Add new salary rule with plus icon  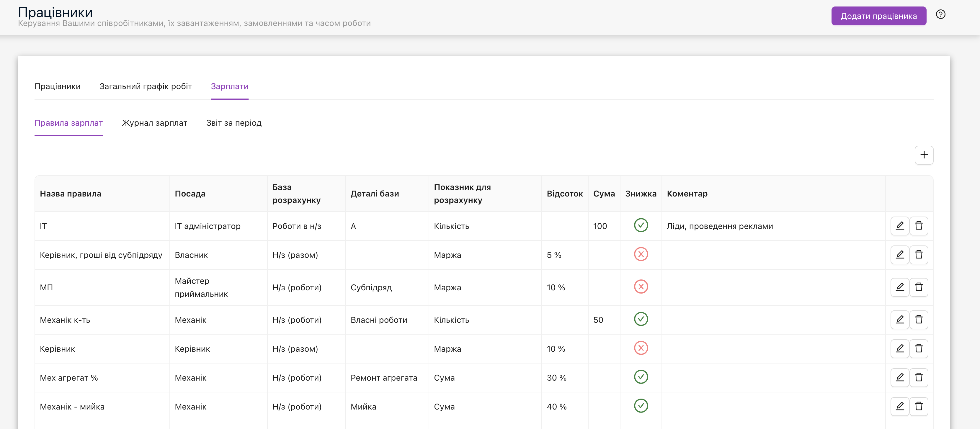(924, 155)
